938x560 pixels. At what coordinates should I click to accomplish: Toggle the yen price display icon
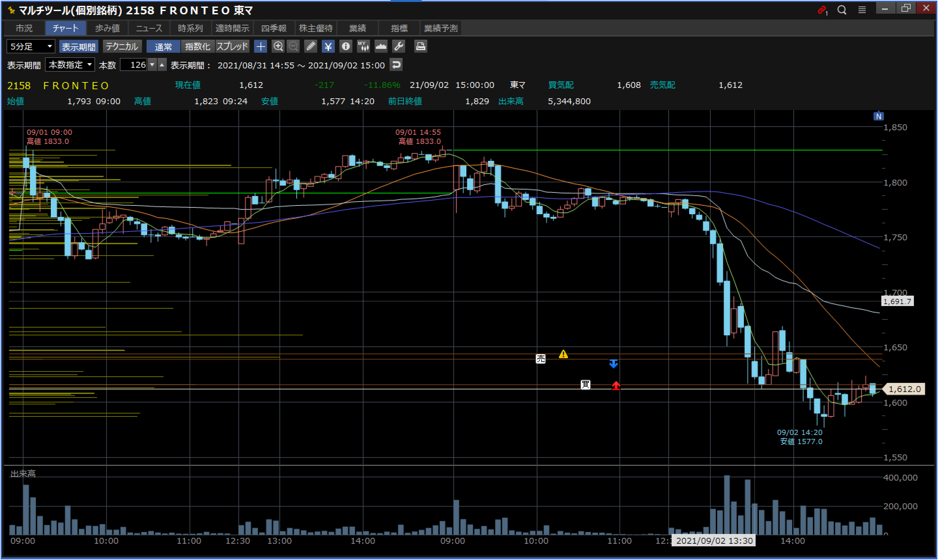click(x=328, y=47)
